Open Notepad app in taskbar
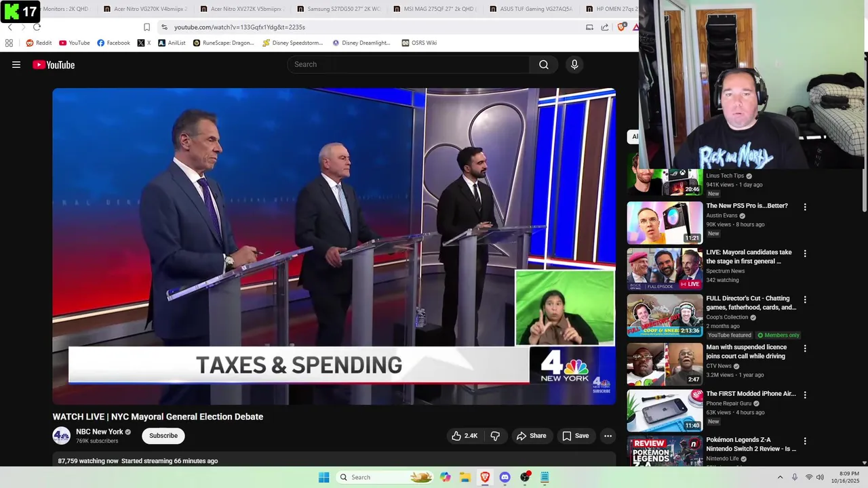868x488 pixels. click(x=545, y=477)
